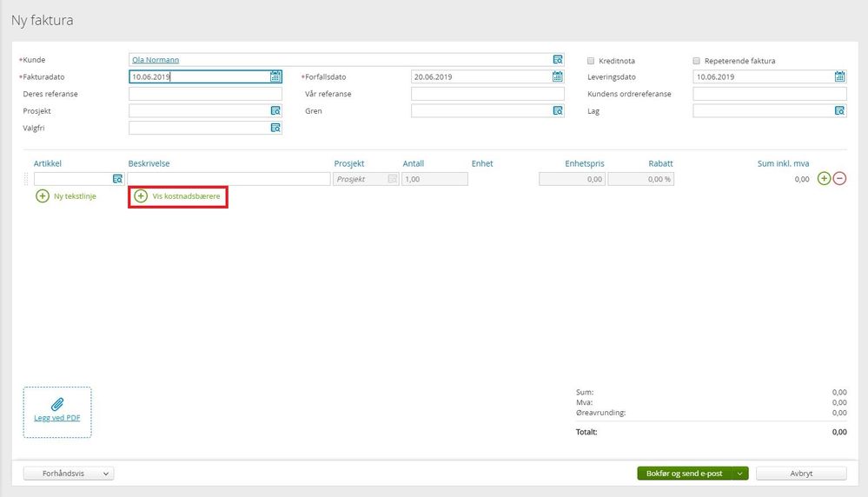Viewport: 868px width, 497px height.
Task: Click the Avbryt button
Action: (x=801, y=474)
